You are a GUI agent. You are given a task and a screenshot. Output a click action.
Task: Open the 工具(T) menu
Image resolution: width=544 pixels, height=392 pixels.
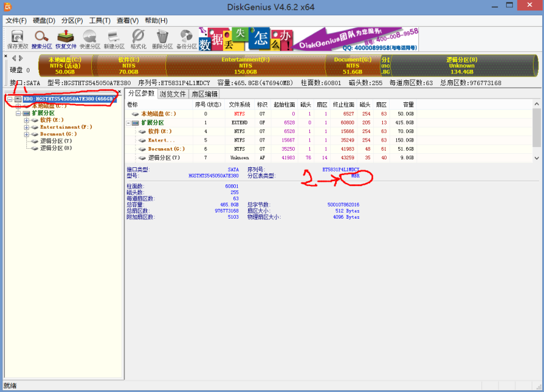point(100,21)
